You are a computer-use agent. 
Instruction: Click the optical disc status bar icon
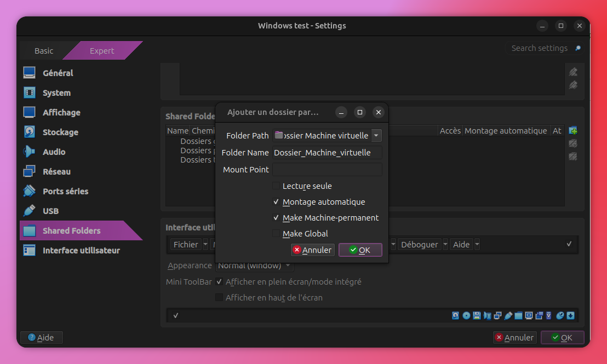click(x=466, y=315)
